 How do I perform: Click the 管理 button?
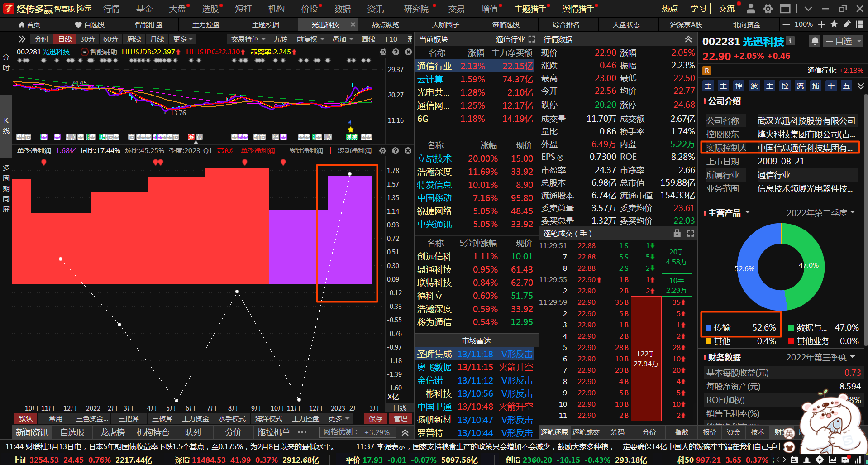click(400, 419)
